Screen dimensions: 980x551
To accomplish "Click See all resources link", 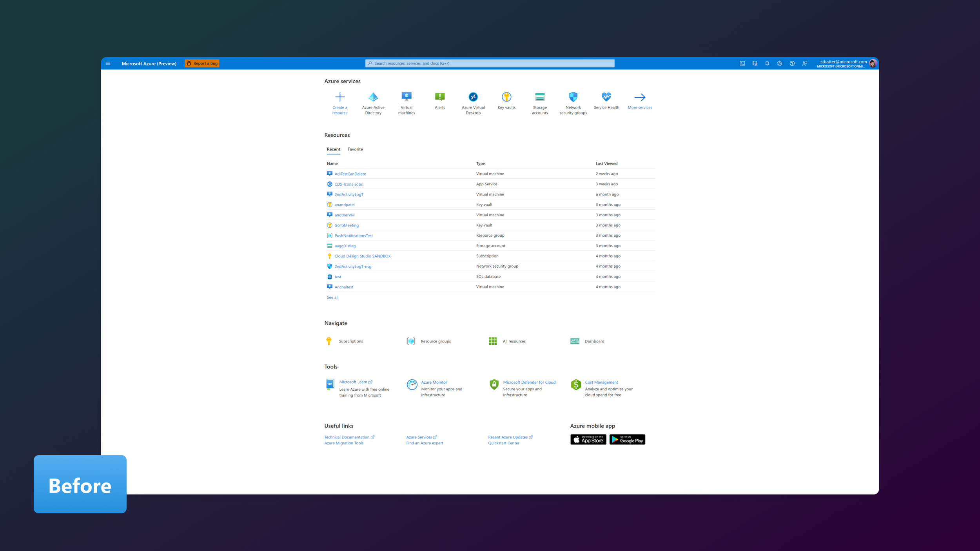I will [332, 297].
